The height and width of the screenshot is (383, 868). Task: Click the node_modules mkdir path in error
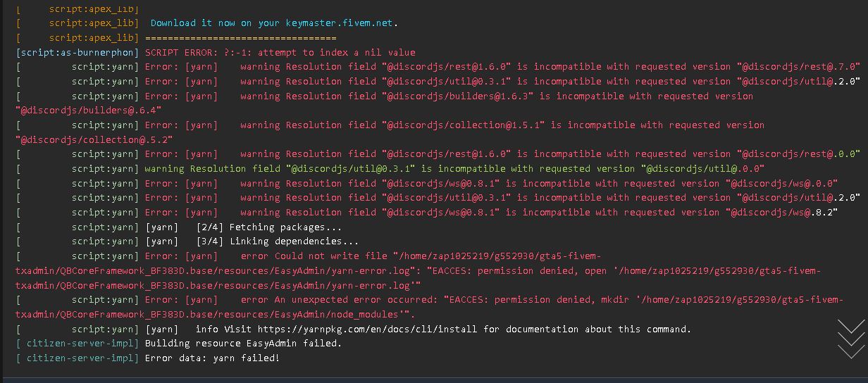tap(211, 315)
